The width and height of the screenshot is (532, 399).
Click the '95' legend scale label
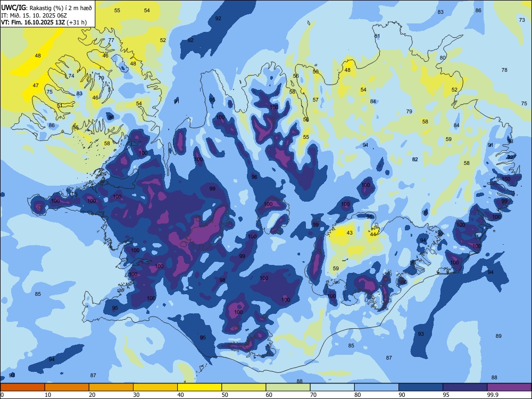[x=446, y=395]
